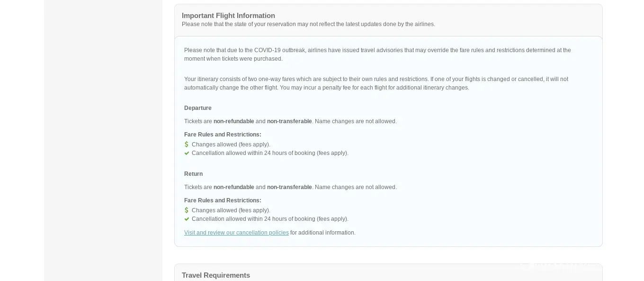Click Departure's "Changes allowed (fees apply)" text
The image size is (644, 281).
[231, 145]
